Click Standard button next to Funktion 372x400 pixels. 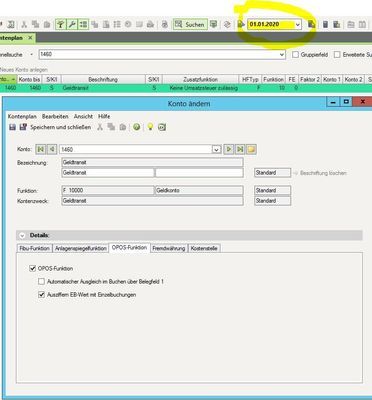272,190
